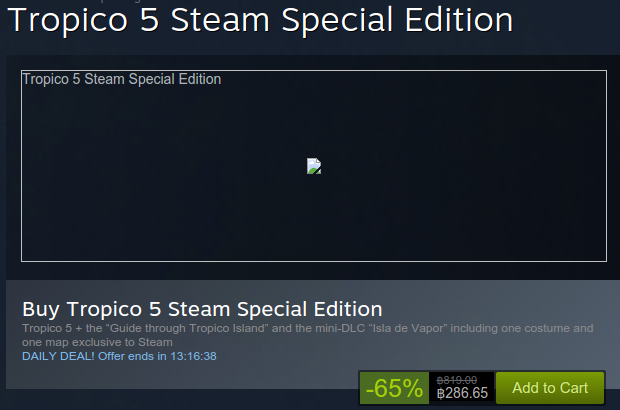Click the package description mentioning Isla de Vapor

[x=308, y=335]
